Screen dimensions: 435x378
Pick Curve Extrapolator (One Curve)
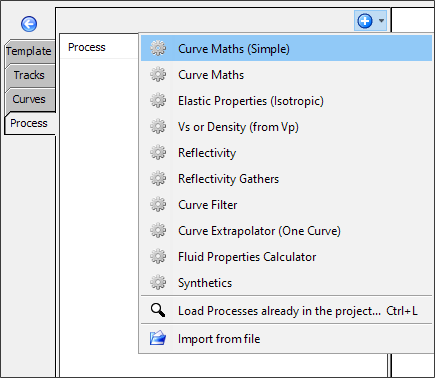pyautogui.click(x=286, y=231)
